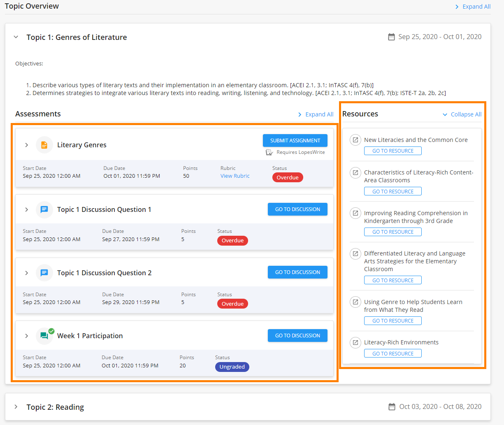Click the Topic Overview heading
The height and width of the screenshot is (425, 504).
pos(32,6)
